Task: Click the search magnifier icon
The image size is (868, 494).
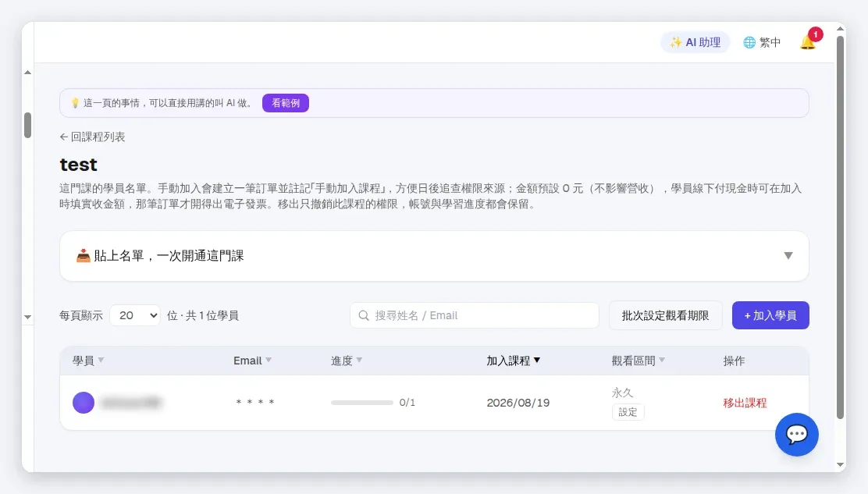Action: (x=364, y=315)
